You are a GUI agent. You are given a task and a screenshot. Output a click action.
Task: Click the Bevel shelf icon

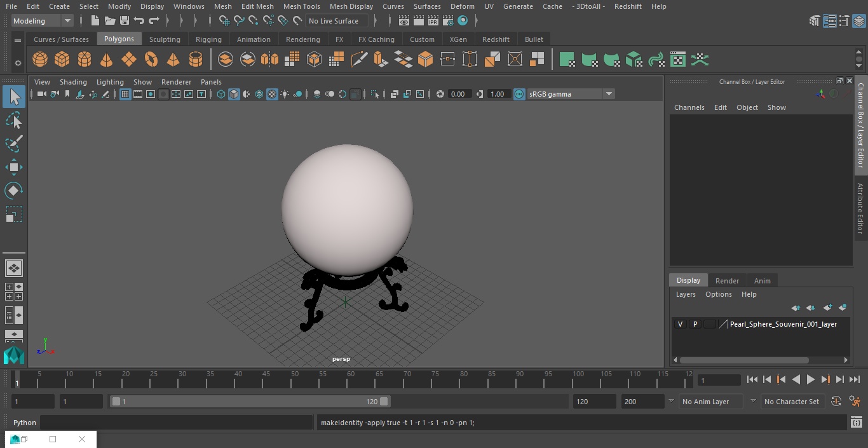tap(425, 60)
